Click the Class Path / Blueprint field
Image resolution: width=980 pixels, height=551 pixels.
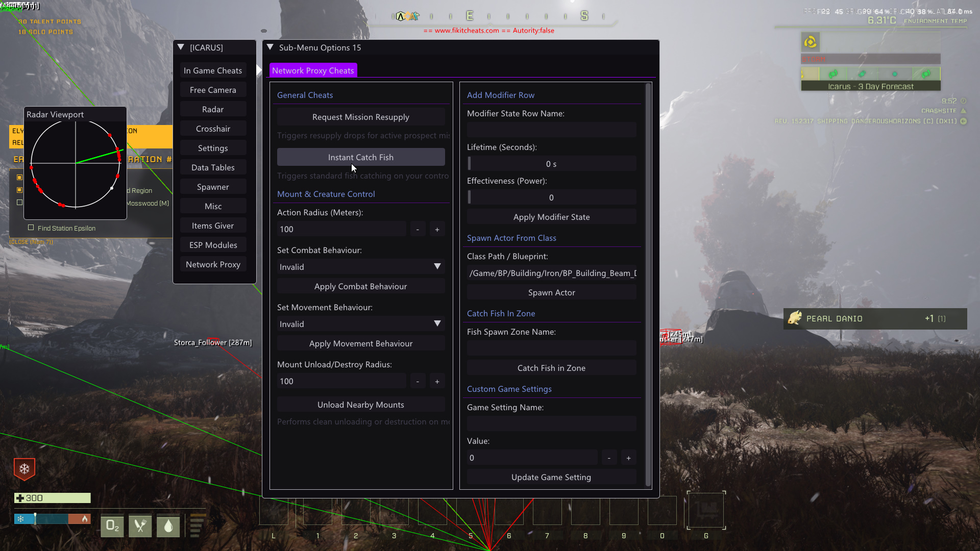[x=551, y=273]
